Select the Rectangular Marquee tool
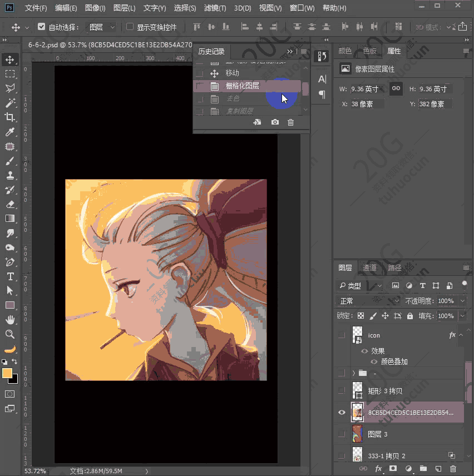The height and width of the screenshot is (476, 474). pos(9,74)
